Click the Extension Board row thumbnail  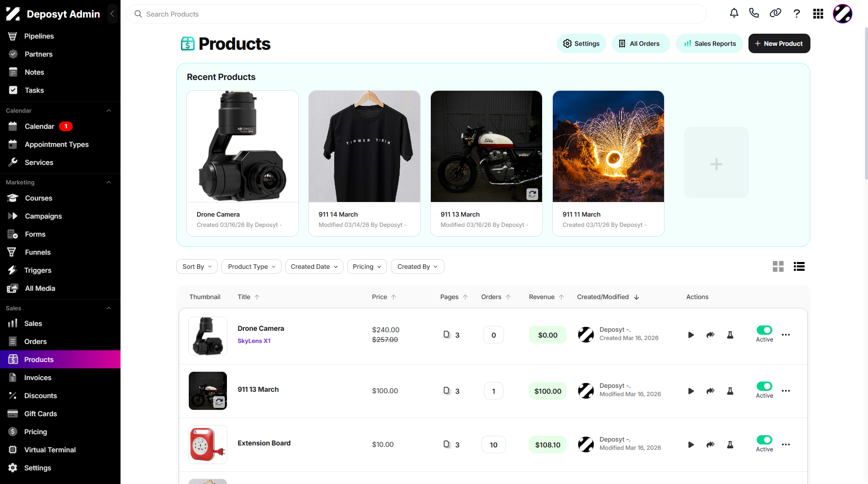tap(208, 444)
